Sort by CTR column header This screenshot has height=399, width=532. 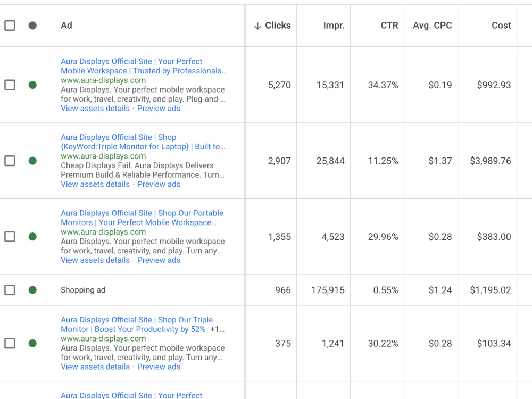click(389, 26)
